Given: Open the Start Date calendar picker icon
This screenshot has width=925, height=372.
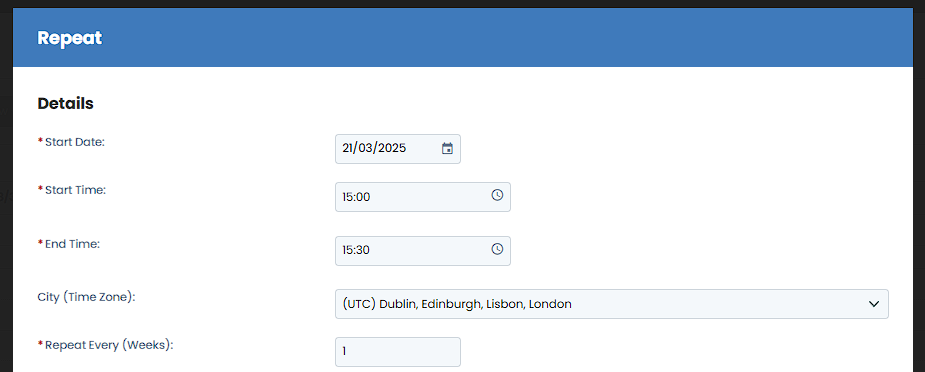Looking at the screenshot, I should (447, 149).
